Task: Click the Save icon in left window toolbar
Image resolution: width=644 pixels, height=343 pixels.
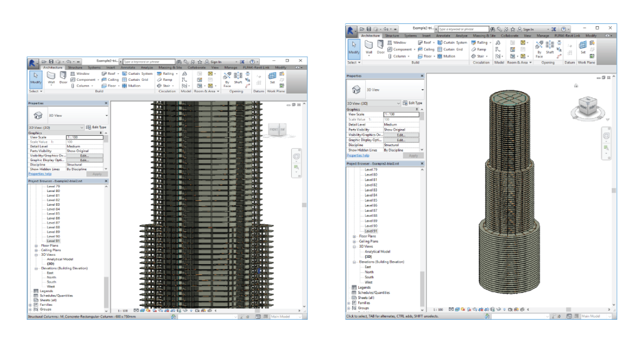Action: pos(51,62)
